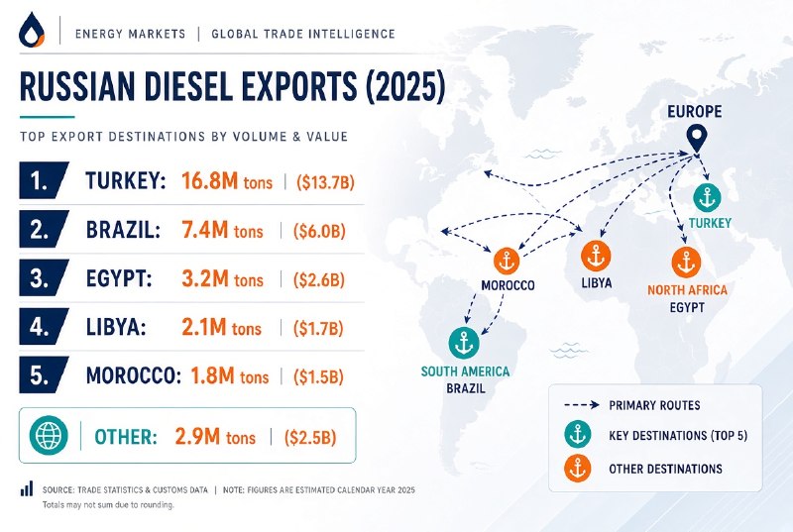This screenshot has height=532, width=793.
Task: Click the '3.2M tons' volume value
Action: point(222,279)
